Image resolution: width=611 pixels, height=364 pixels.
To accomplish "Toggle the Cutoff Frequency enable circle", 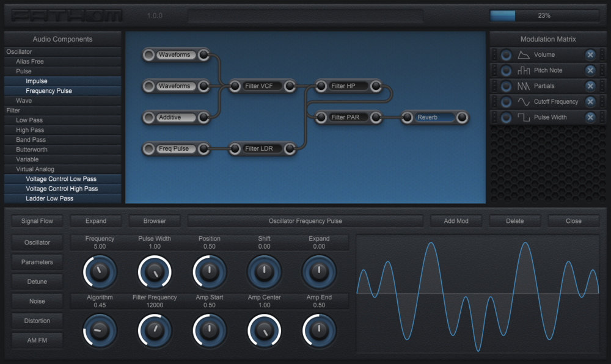I will tap(506, 101).
